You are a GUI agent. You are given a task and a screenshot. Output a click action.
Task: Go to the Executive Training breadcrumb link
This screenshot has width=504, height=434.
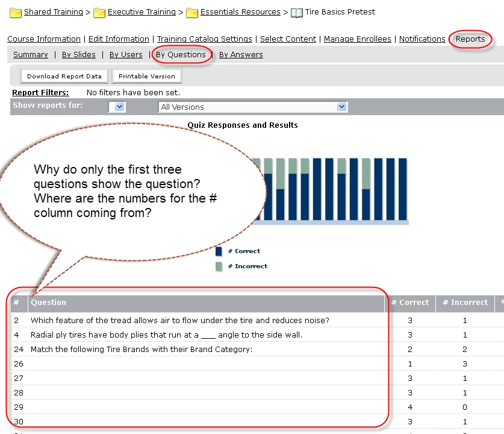point(142,12)
